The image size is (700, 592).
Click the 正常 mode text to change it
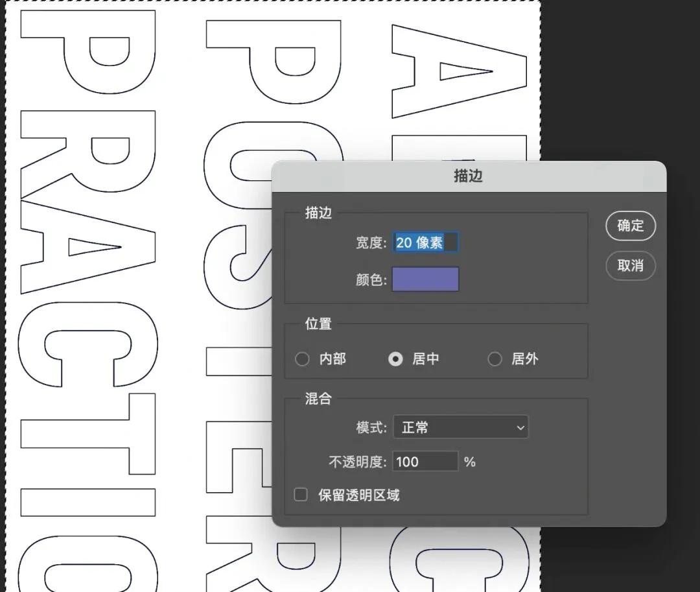[x=415, y=427]
